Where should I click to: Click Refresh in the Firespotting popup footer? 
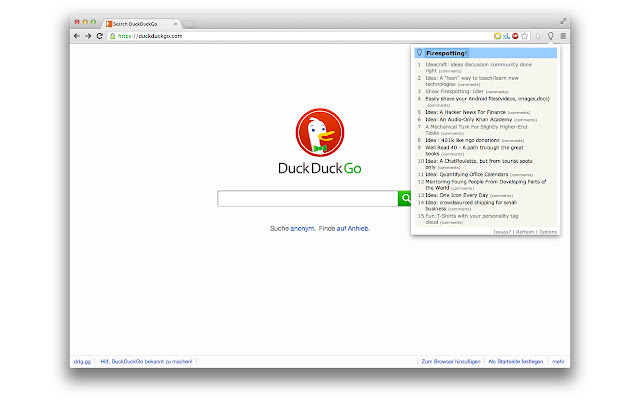(525, 232)
